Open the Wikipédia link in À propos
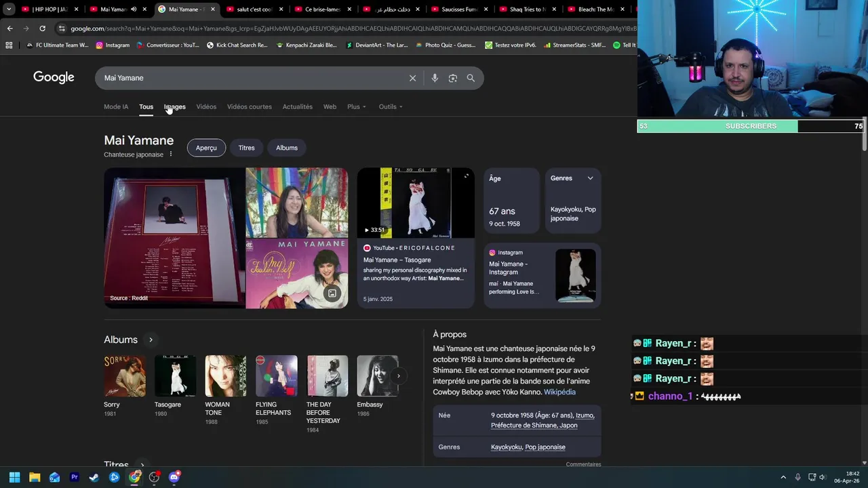The height and width of the screenshot is (488, 868). [559, 392]
